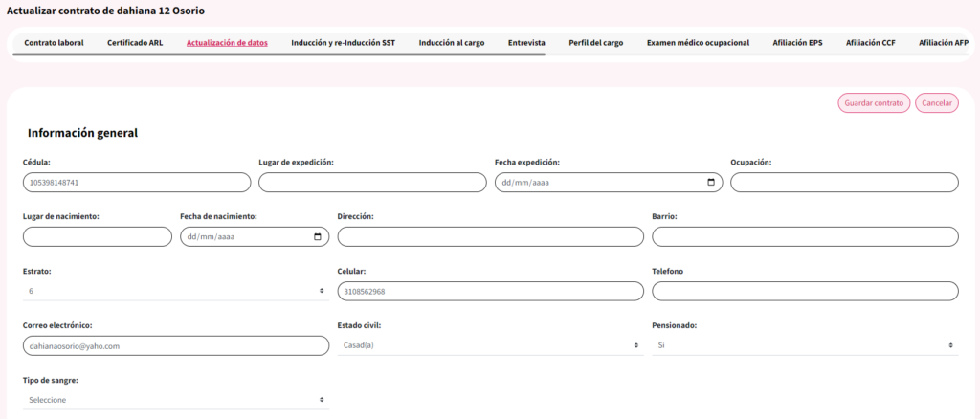The height and width of the screenshot is (419, 980).
Task: Open Inducción al cargo tab
Action: tap(452, 43)
